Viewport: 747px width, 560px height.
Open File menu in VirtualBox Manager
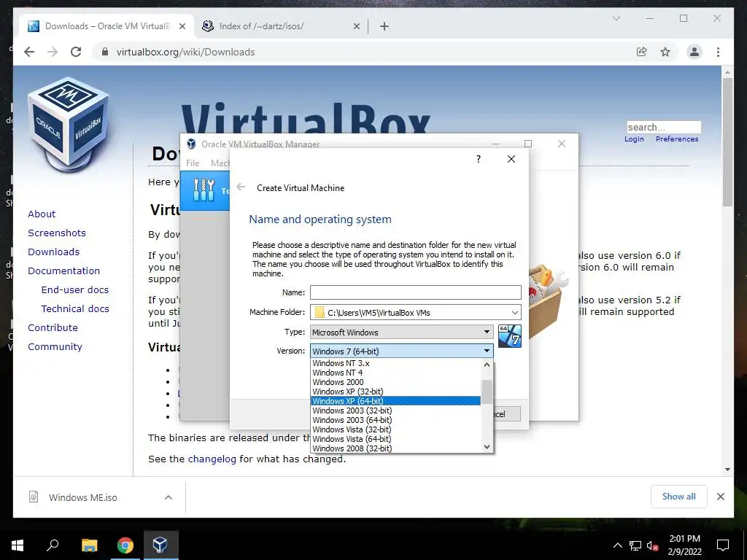tap(193, 163)
